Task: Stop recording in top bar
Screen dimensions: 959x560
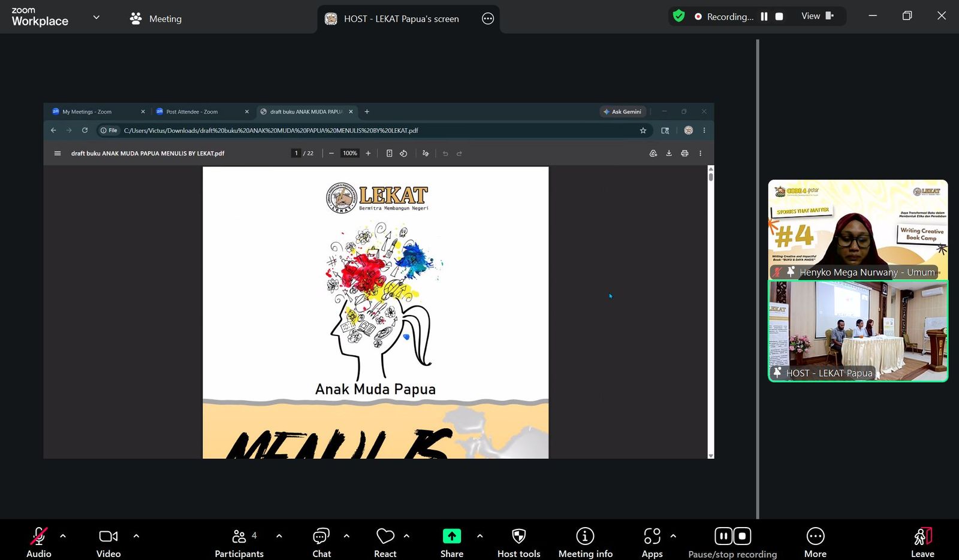Action: pyautogui.click(x=779, y=17)
